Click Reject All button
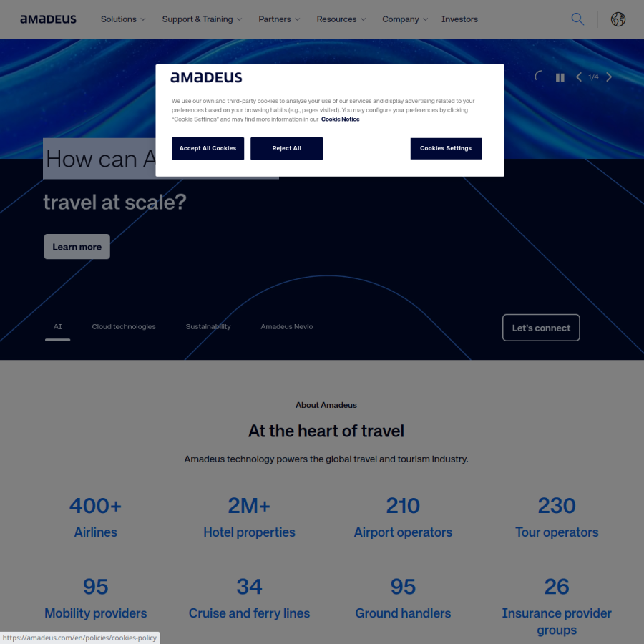The width and height of the screenshot is (644, 644). (x=287, y=149)
